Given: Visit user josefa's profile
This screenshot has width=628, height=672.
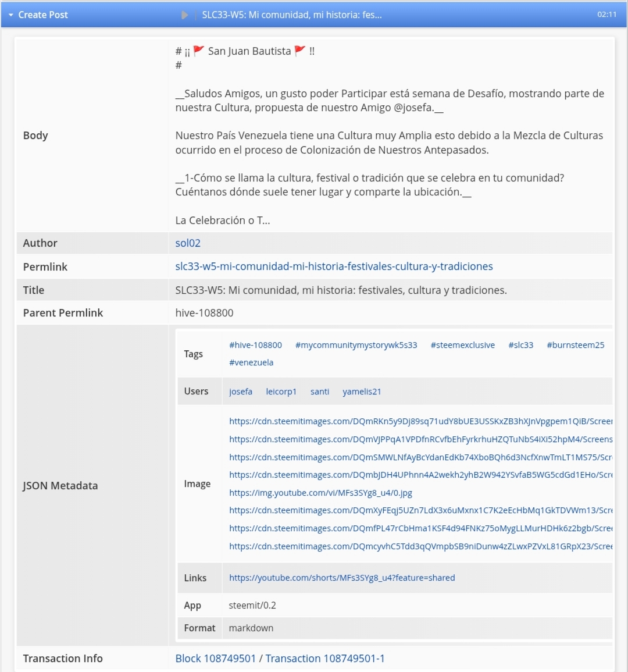Looking at the screenshot, I should pos(241,392).
